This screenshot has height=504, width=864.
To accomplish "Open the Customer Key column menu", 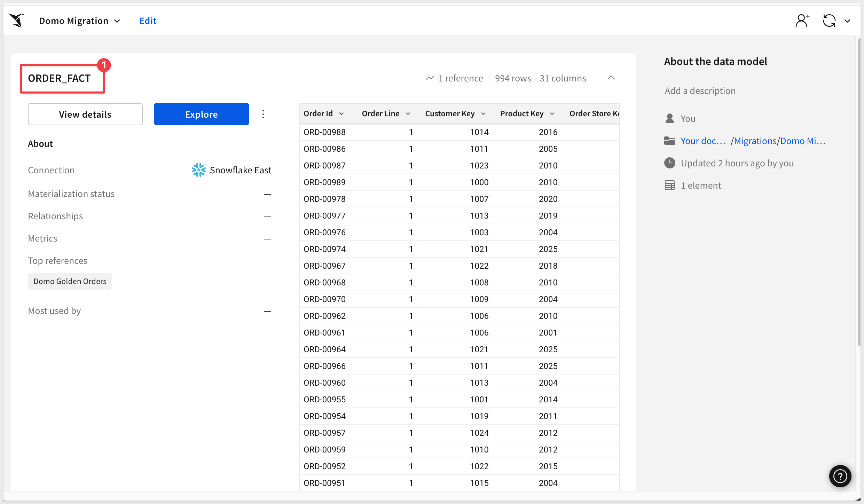I will [483, 114].
